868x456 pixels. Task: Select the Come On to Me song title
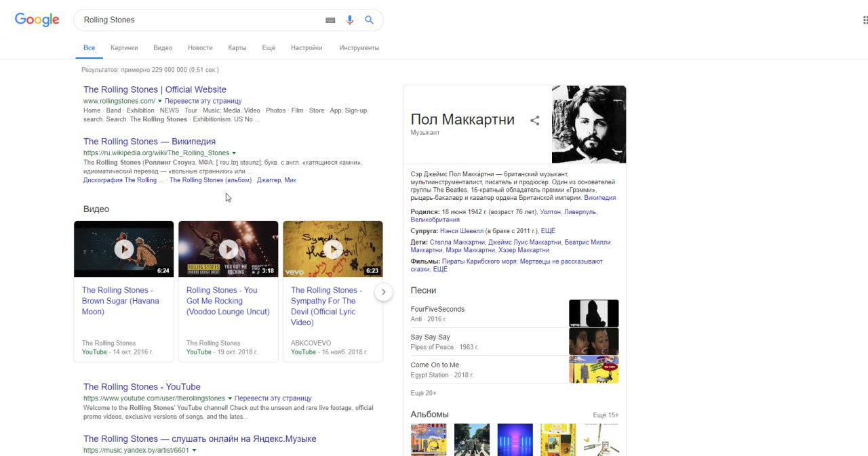(435, 365)
